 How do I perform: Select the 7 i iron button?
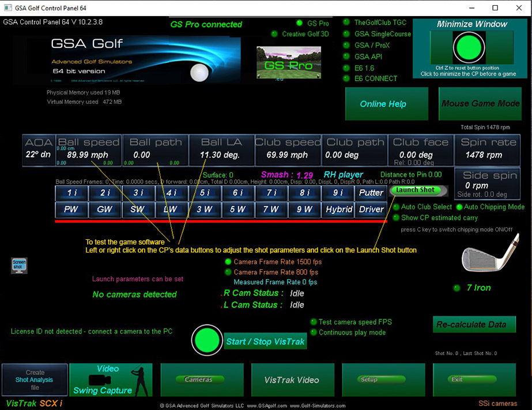pyautogui.click(x=271, y=193)
